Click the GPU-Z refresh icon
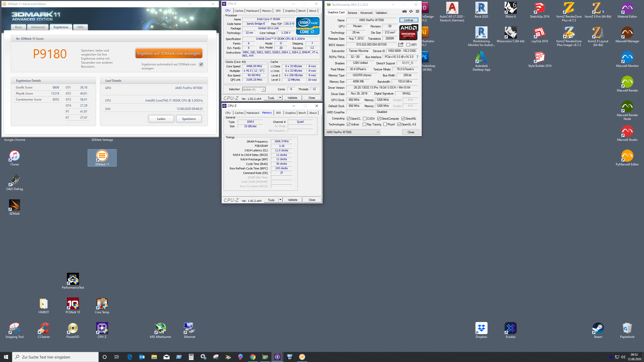The width and height of the screenshot is (644, 362). coord(411,11)
